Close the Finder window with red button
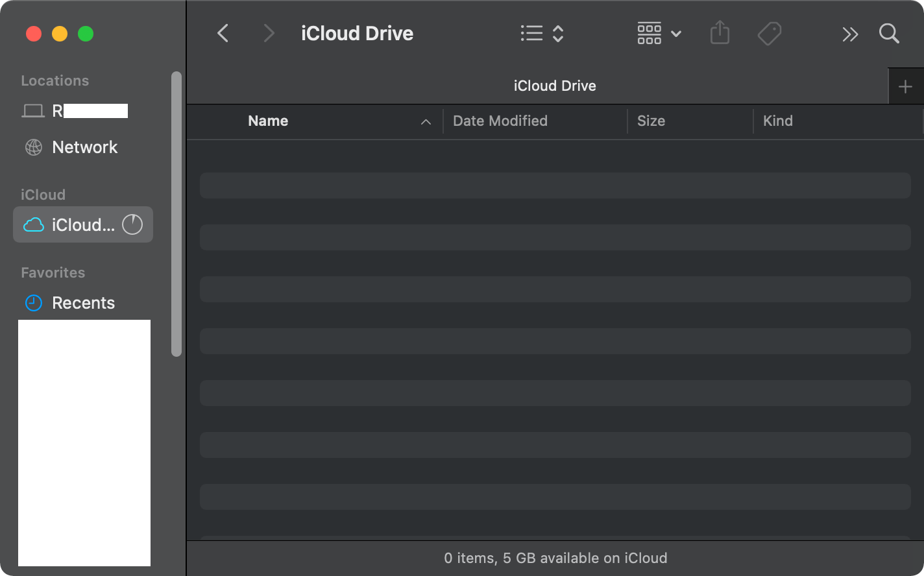Image resolution: width=924 pixels, height=576 pixels. point(34,34)
